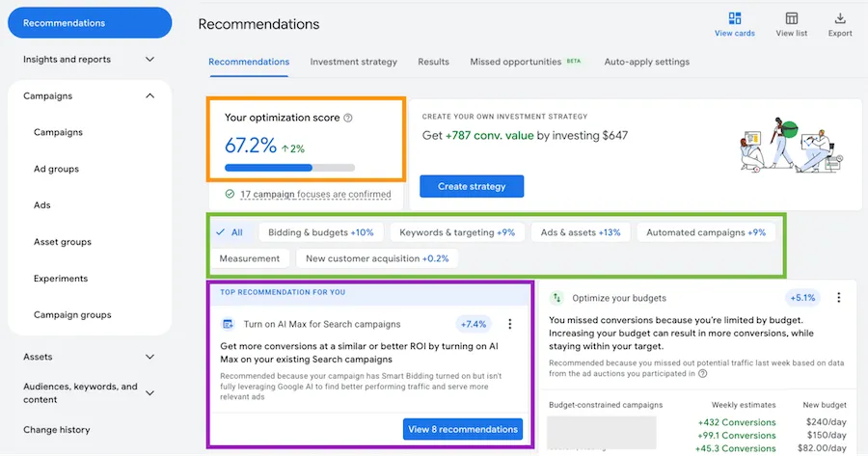
Task: Click the 'Budget-constrained campaigns' column header
Action: (606, 405)
